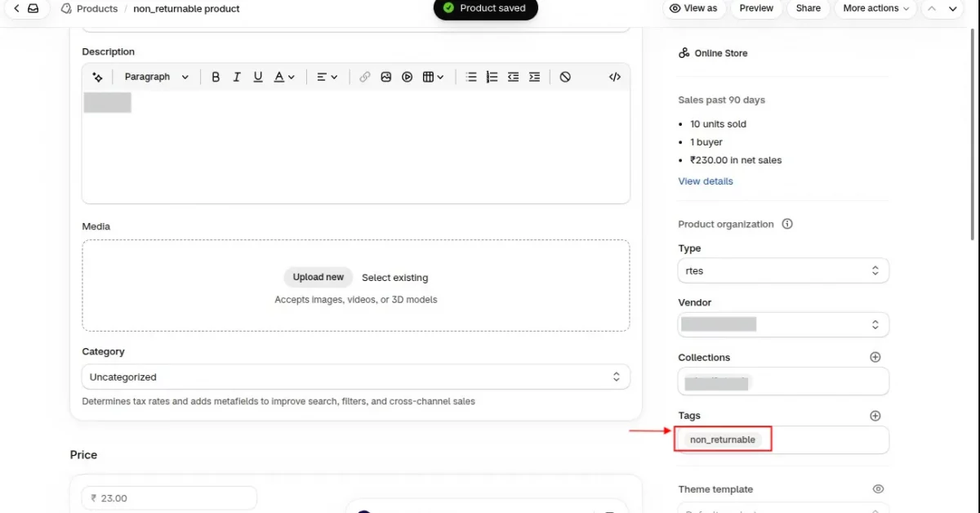Toggle underline formatting

click(258, 77)
